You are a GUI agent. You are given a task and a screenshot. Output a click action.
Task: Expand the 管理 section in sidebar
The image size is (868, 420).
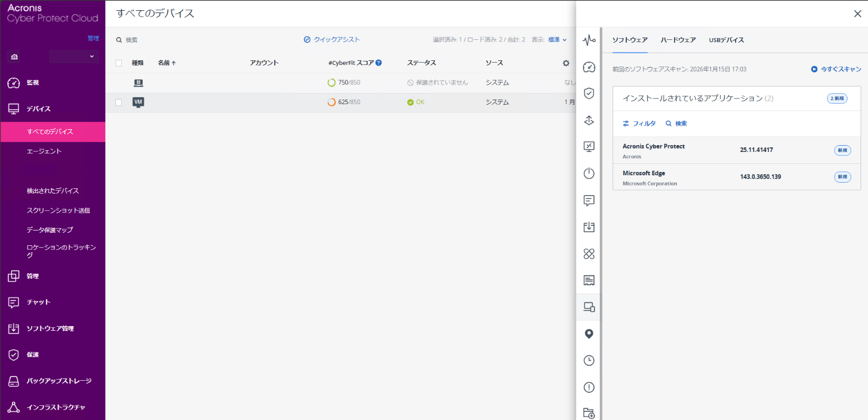(32, 276)
